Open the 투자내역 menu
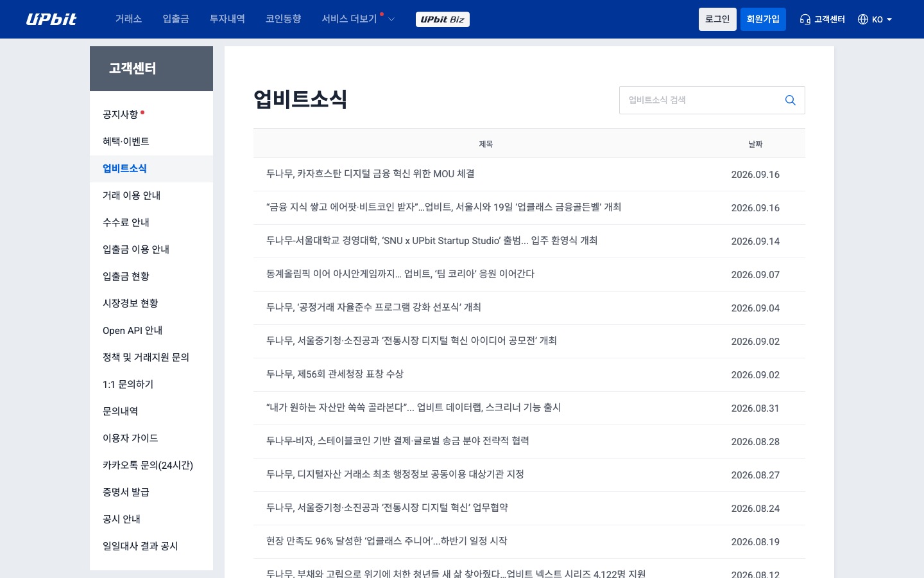 (x=227, y=19)
